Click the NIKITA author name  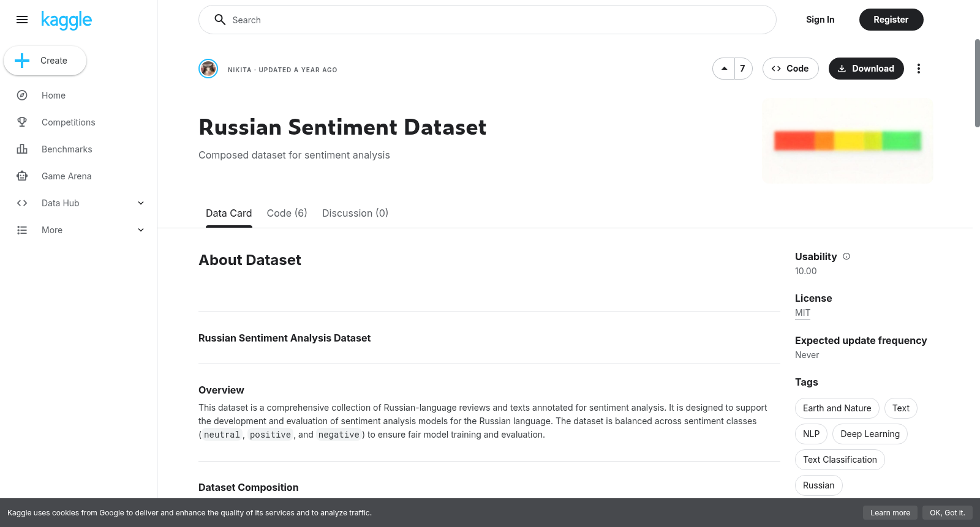[x=239, y=70]
